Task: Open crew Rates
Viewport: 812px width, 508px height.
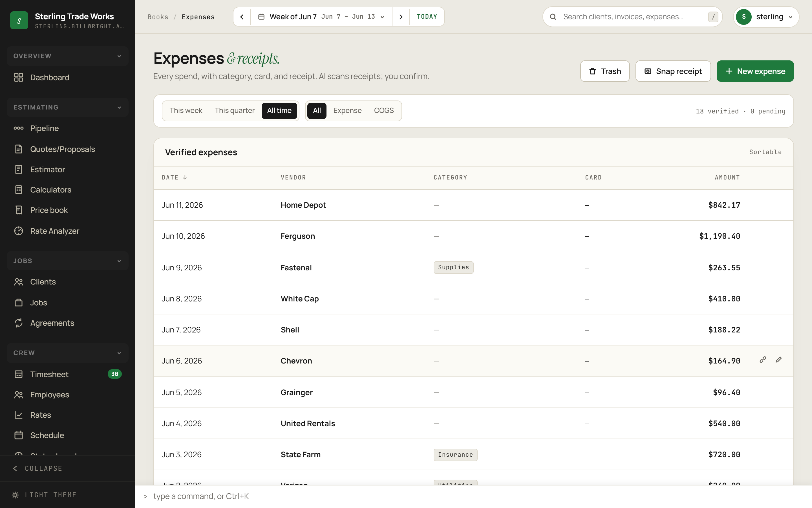Action: pos(67,415)
